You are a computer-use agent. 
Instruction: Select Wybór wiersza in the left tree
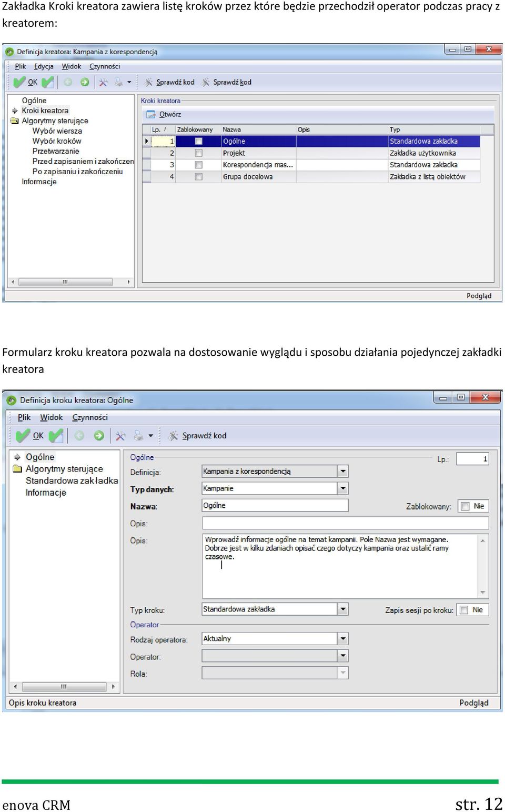tap(57, 131)
